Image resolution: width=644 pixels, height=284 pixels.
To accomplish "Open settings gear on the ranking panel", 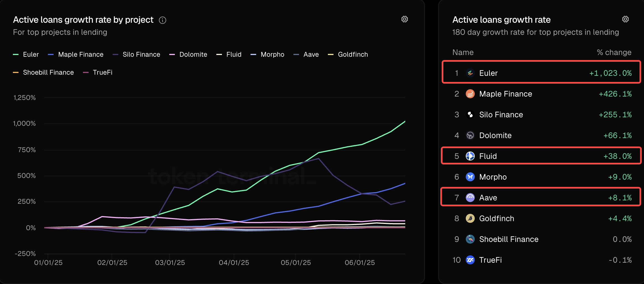I will [x=626, y=19].
